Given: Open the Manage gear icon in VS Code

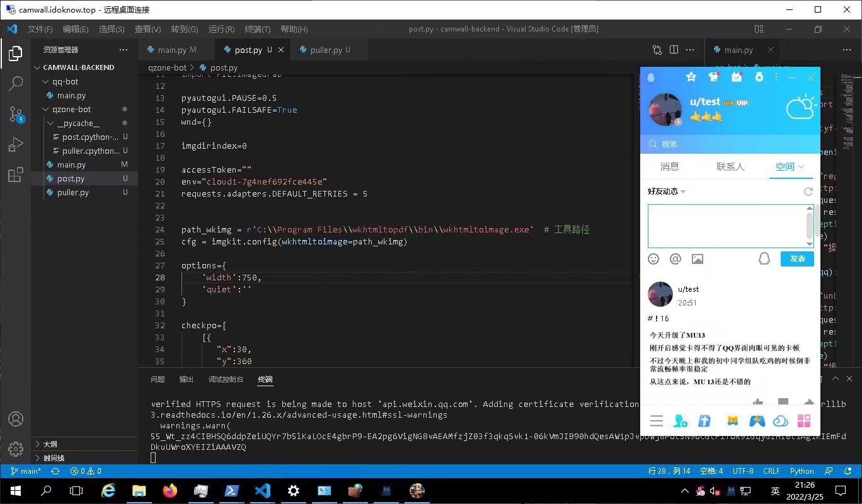Looking at the screenshot, I should (16, 449).
